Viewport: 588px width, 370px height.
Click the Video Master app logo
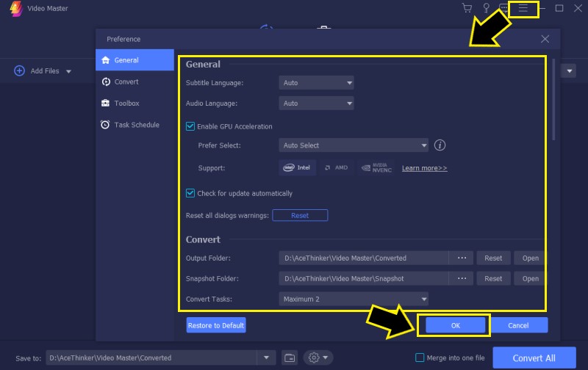(x=16, y=9)
